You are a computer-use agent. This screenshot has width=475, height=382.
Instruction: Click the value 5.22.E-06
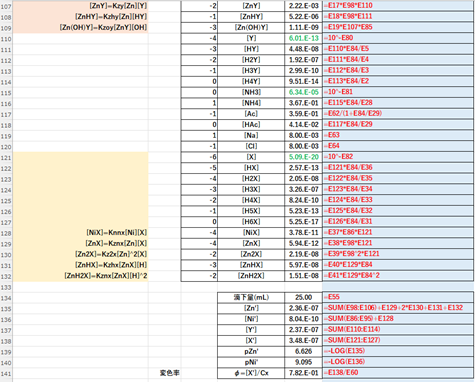click(303, 17)
